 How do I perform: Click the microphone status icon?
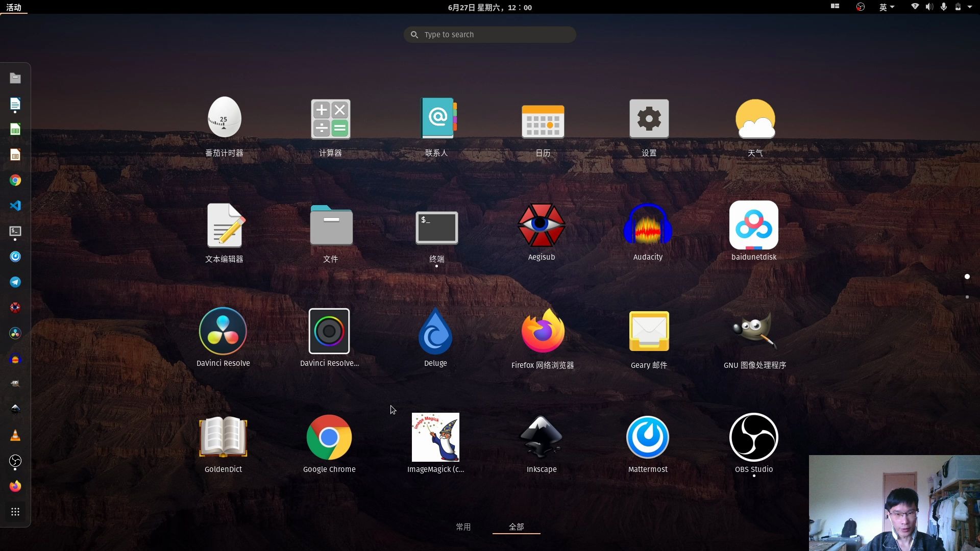pyautogui.click(x=944, y=7)
